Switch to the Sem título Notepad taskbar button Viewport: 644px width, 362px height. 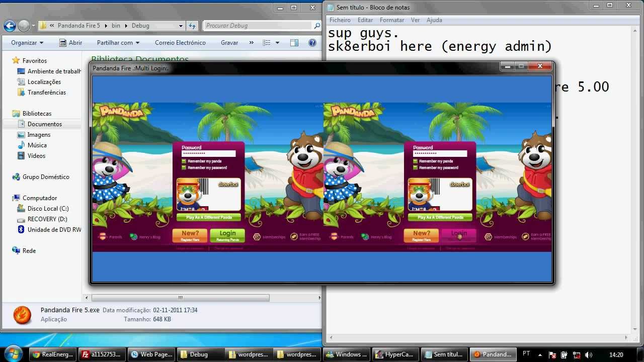(444, 354)
